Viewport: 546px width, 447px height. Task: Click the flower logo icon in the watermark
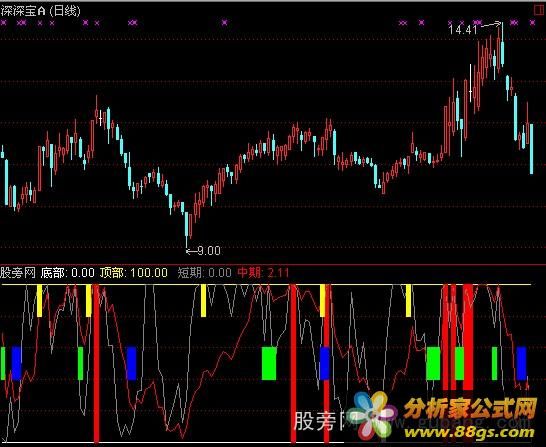click(x=372, y=415)
